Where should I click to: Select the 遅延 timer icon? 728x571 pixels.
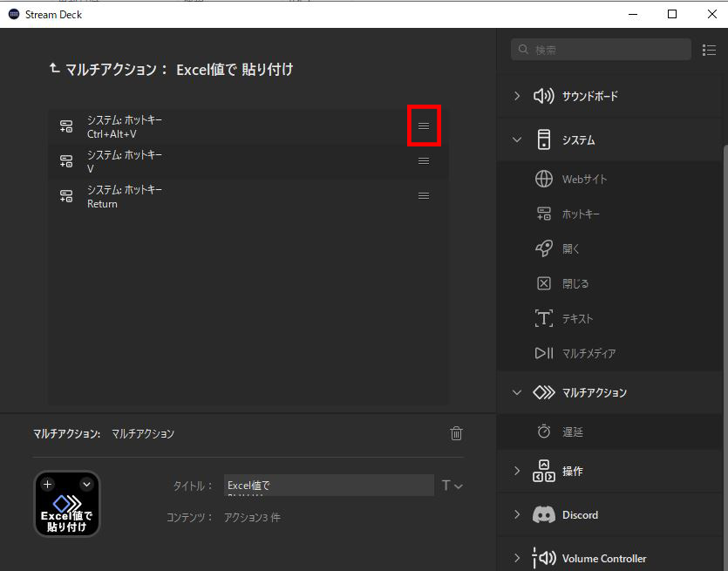click(x=544, y=432)
